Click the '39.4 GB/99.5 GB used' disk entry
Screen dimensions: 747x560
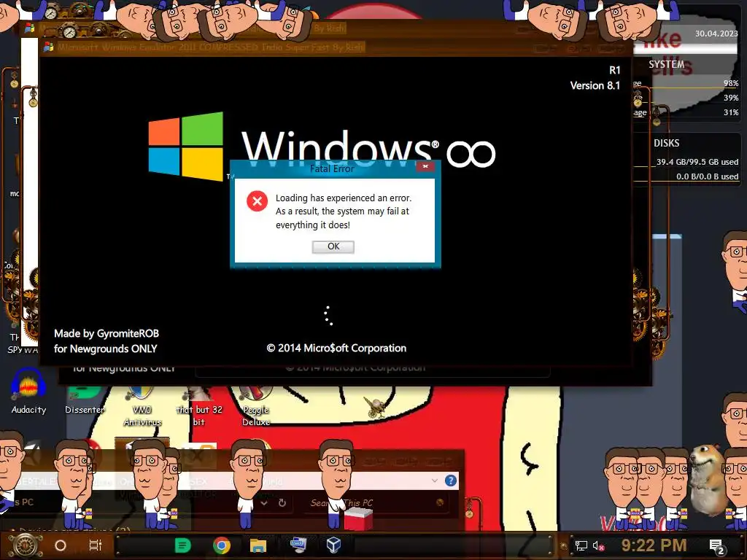click(697, 162)
